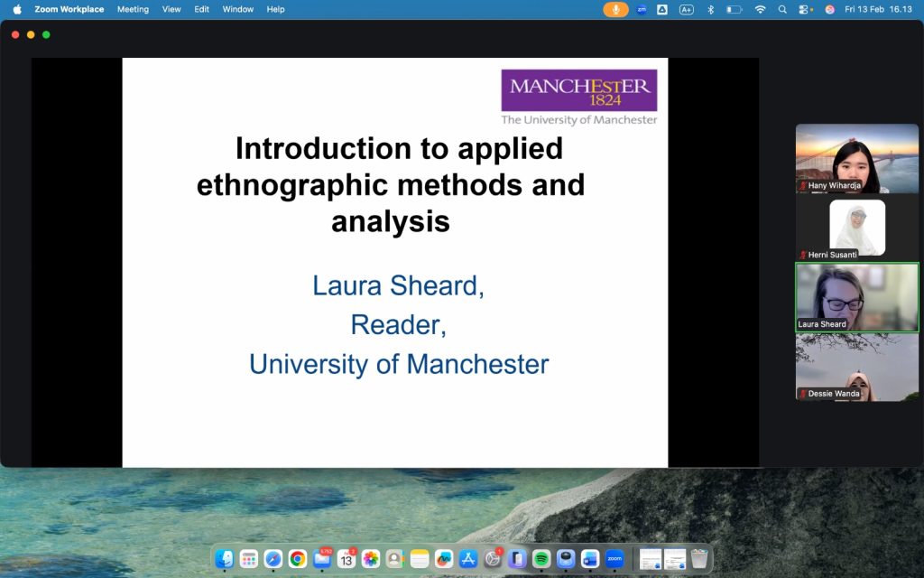Select Hany Wihardja's video tile

[856, 158]
